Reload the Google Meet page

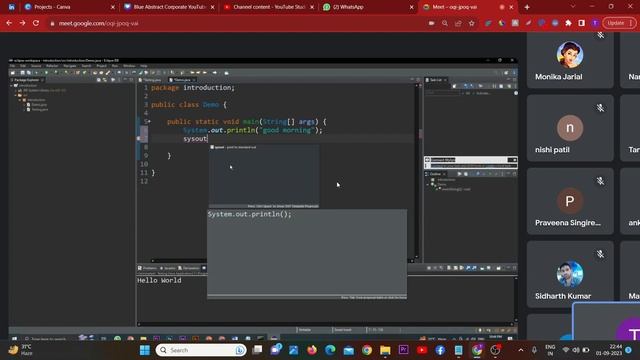tap(36, 23)
